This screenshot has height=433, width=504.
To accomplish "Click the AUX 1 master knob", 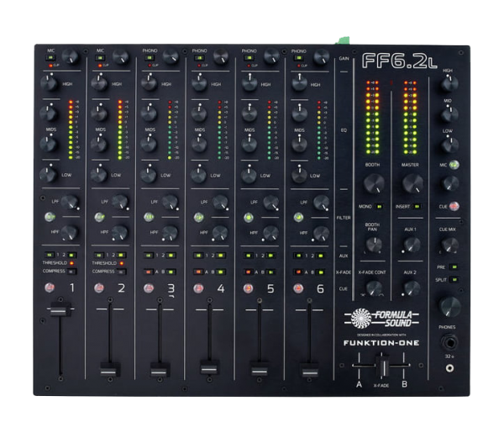I will tap(412, 245).
